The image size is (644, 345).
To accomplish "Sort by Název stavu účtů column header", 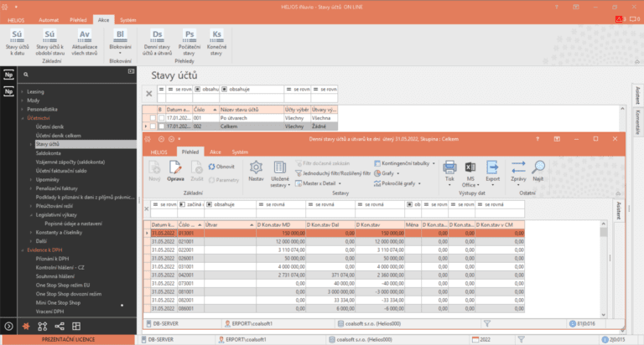I will click(252, 110).
